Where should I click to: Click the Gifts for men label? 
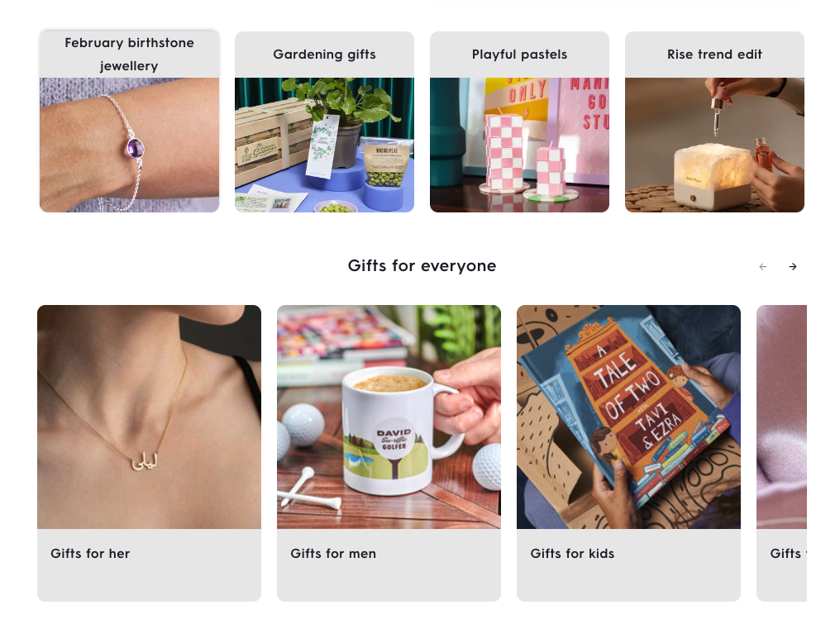pyautogui.click(x=333, y=554)
